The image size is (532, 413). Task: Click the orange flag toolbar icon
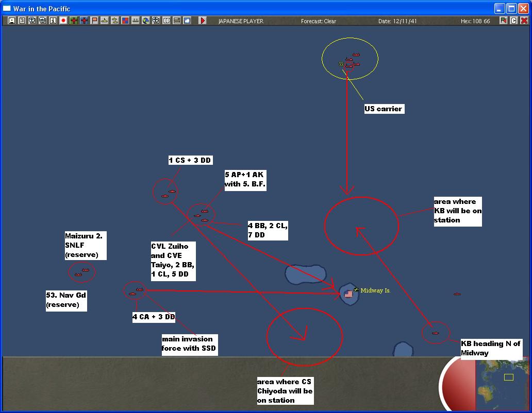[94, 21]
